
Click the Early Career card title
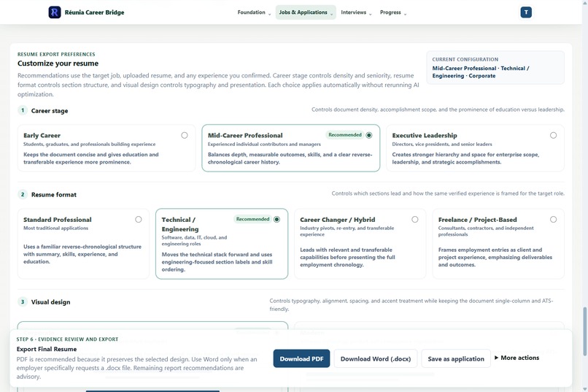pyautogui.click(x=42, y=136)
